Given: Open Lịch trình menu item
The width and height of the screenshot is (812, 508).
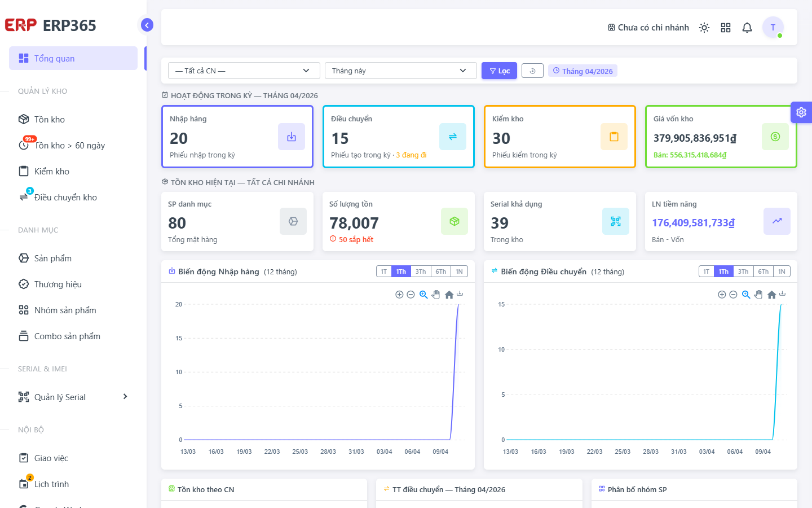Looking at the screenshot, I should [x=73, y=484].
